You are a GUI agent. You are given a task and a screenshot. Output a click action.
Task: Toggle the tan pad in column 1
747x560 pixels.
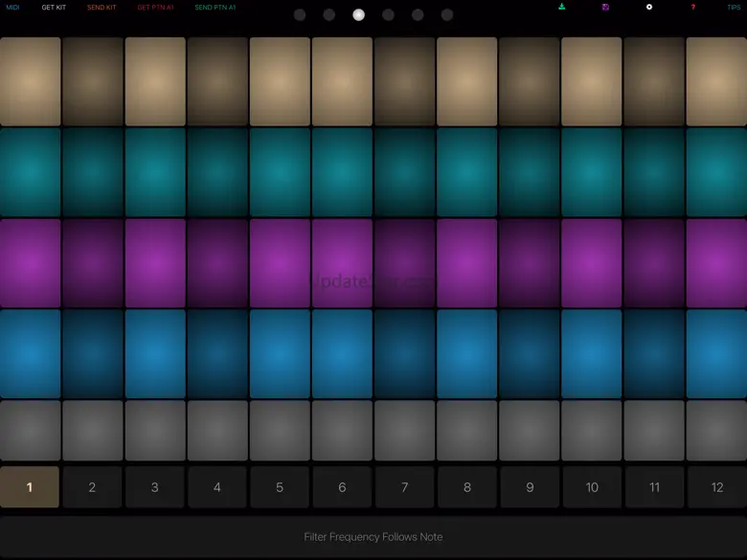pos(31,81)
